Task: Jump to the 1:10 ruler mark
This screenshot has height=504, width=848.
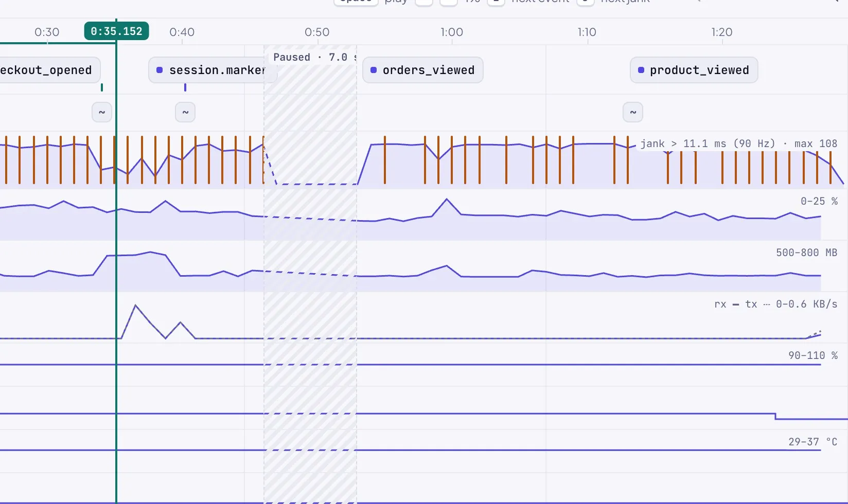Action: (587, 32)
